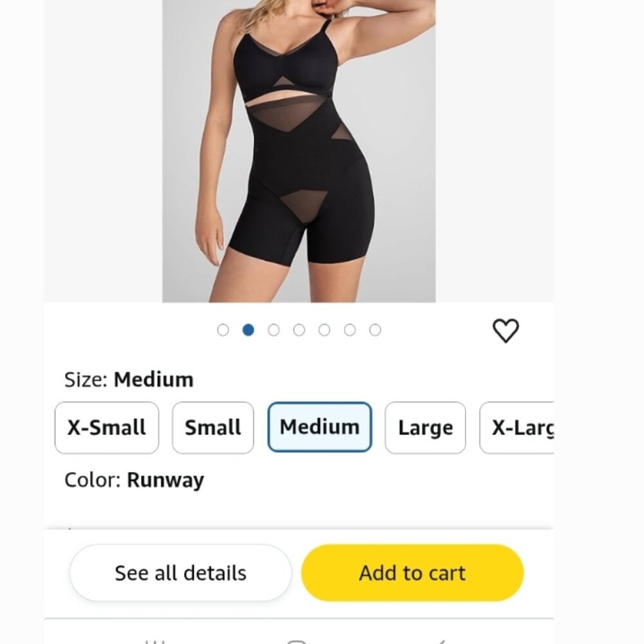Pick the X-Large size option
Image resolution: width=644 pixels, height=644 pixels.
[523, 427]
